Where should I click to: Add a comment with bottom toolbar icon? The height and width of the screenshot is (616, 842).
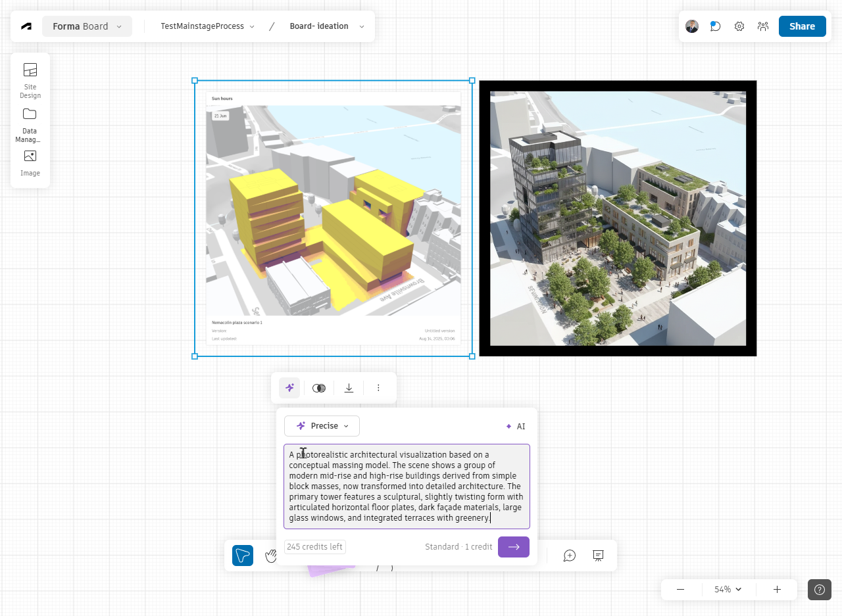[x=570, y=556]
